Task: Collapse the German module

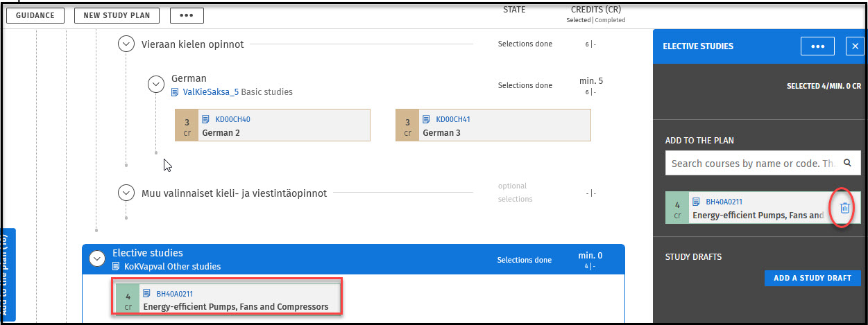Action: [155, 85]
